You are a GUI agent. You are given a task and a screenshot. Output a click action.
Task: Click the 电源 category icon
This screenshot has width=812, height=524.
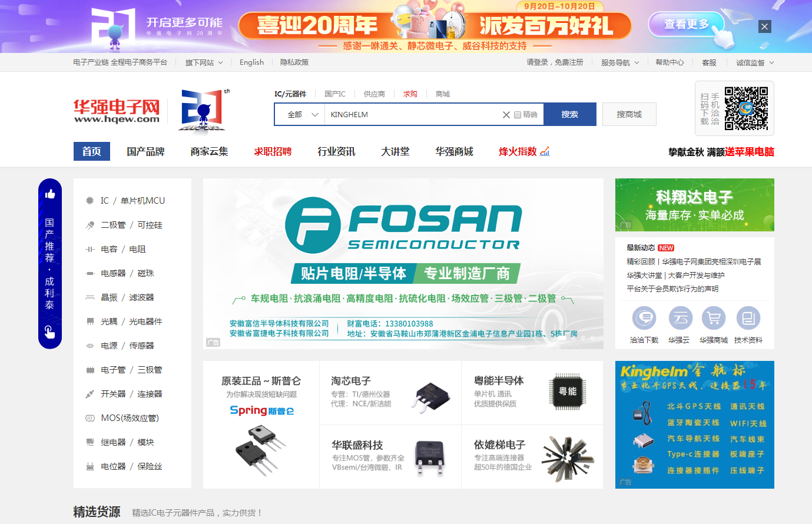[90, 346]
